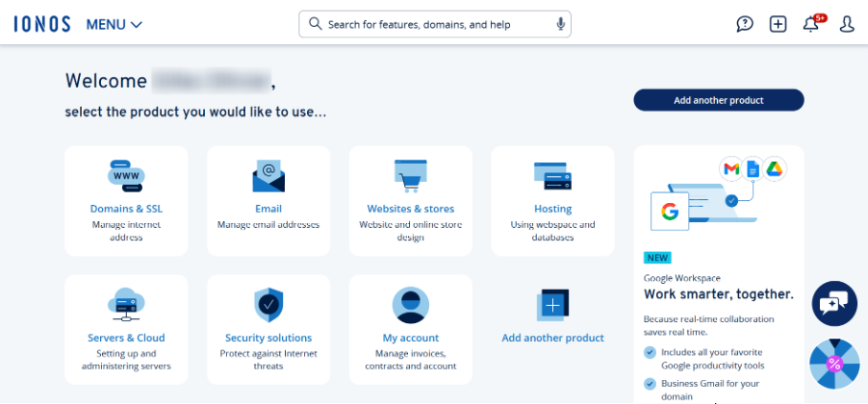Open the Servers & Cloud link
Screen dimensions: 868x404
126,339
